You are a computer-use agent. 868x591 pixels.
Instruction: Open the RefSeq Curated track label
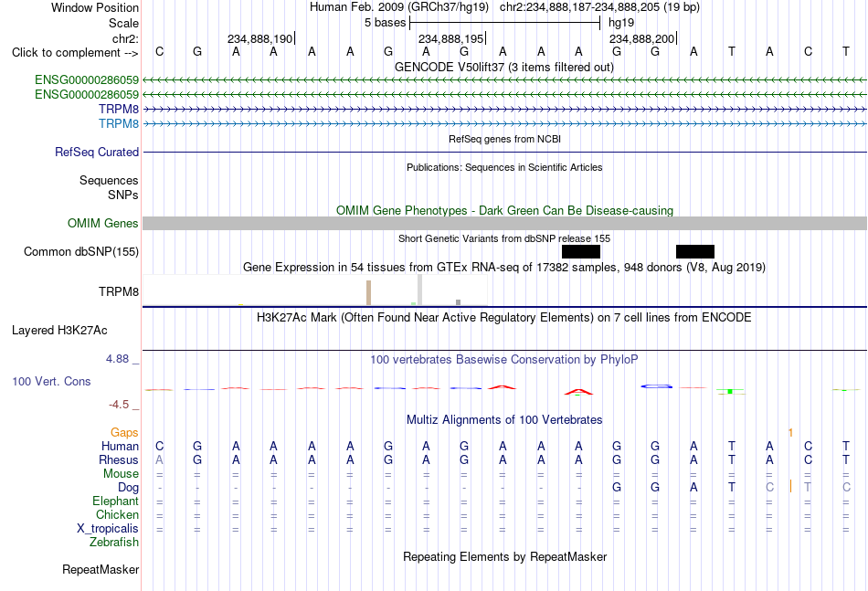[97, 153]
